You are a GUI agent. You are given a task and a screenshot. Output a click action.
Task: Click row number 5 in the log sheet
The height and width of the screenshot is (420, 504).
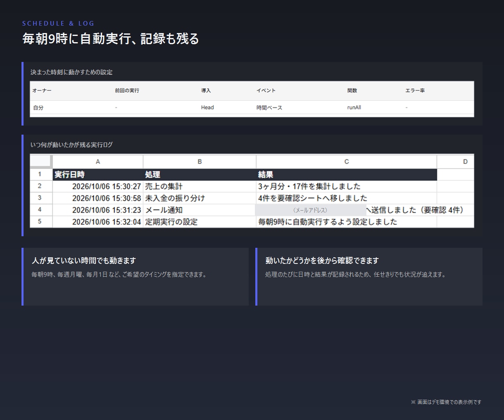40,221
